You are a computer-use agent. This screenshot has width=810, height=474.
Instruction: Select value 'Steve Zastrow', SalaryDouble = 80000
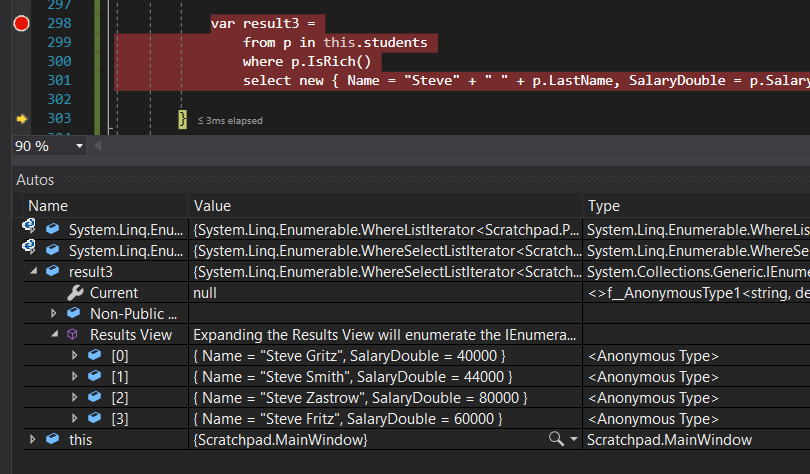[361, 398]
